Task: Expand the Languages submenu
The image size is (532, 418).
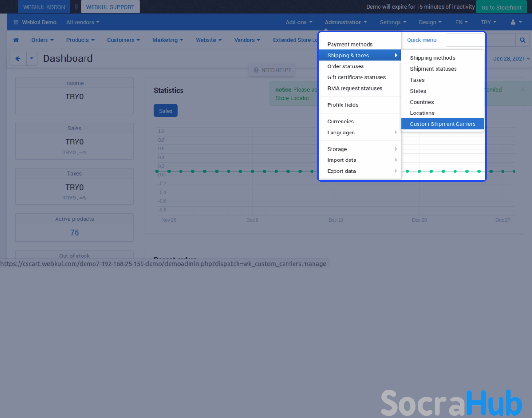Action: tap(360, 133)
